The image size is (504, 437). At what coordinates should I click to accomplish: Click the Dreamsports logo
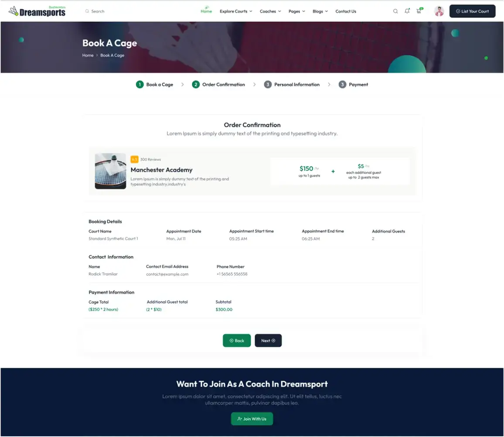pyautogui.click(x=37, y=11)
